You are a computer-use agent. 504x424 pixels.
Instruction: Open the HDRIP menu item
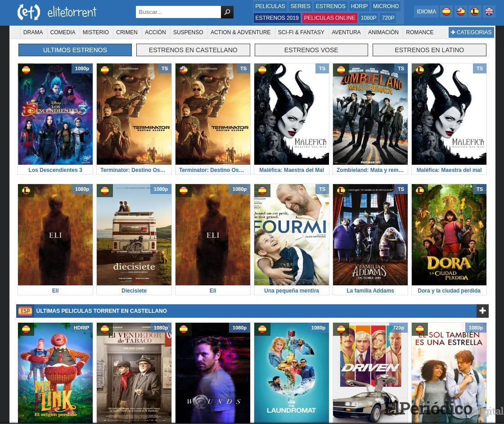359,6
